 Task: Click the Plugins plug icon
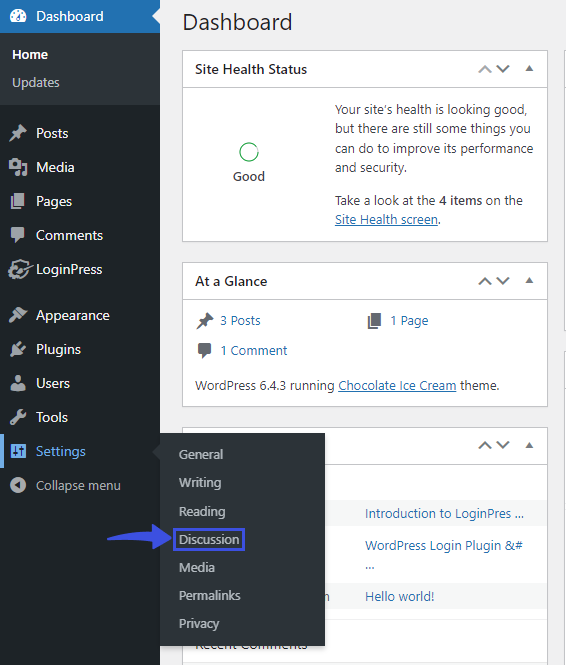18,349
